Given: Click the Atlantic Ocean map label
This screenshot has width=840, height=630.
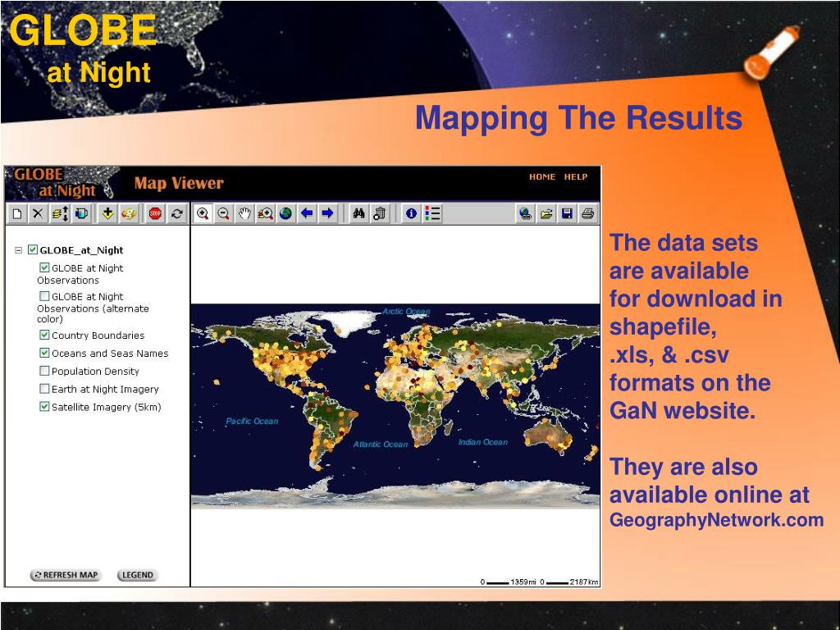Looking at the screenshot, I should [381, 444].
